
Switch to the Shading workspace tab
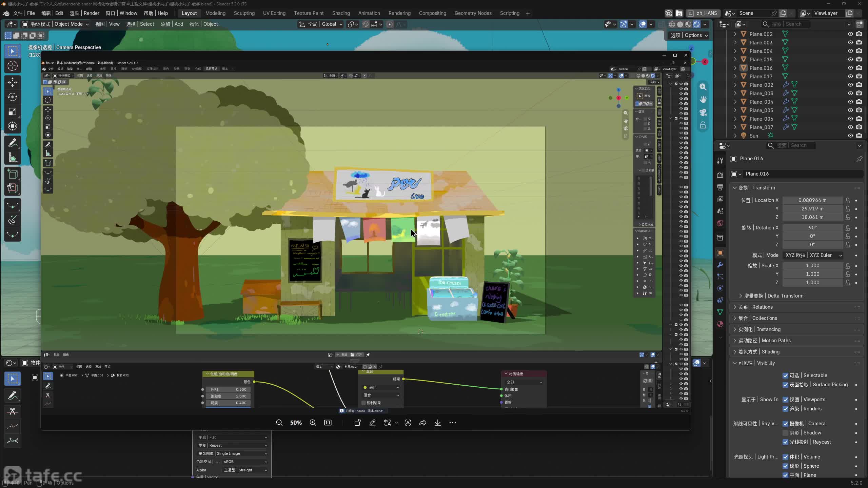[341, 13]
